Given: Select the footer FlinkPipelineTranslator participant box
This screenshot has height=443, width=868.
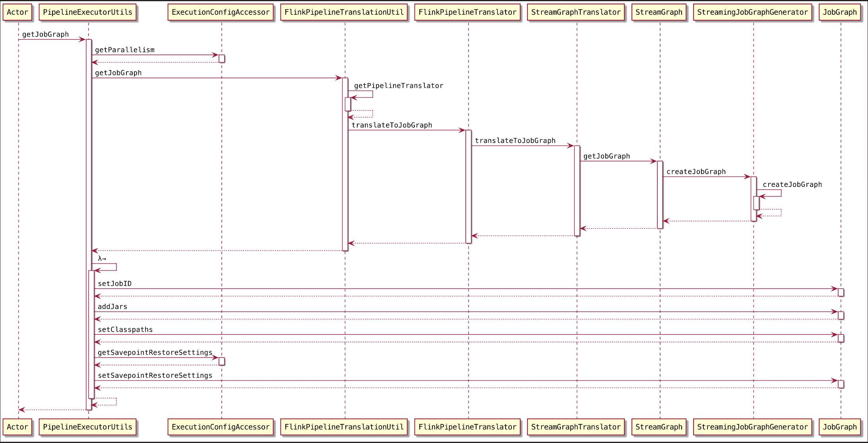Looking at the screenshot, I should (467, 427).
